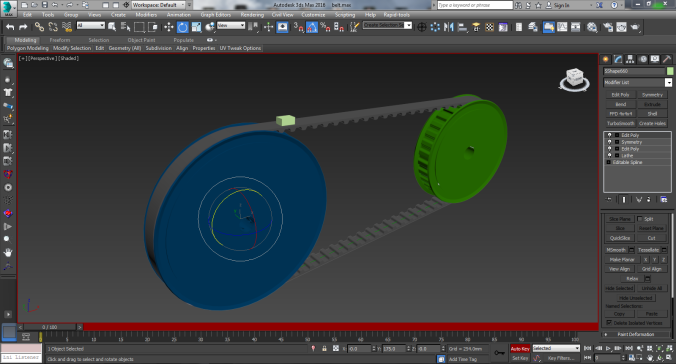Activate Select and Move tool
The image size is (676, 364).
[169, 27]
